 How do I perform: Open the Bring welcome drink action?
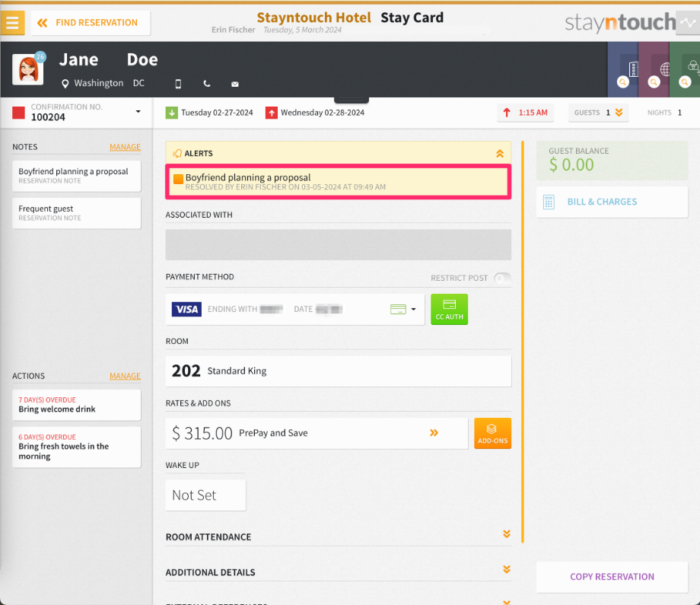77,405
